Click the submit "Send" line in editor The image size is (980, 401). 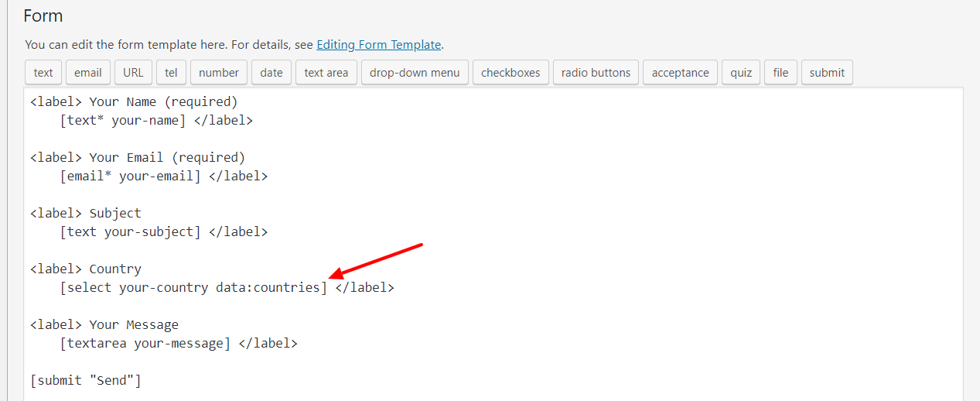86,381
